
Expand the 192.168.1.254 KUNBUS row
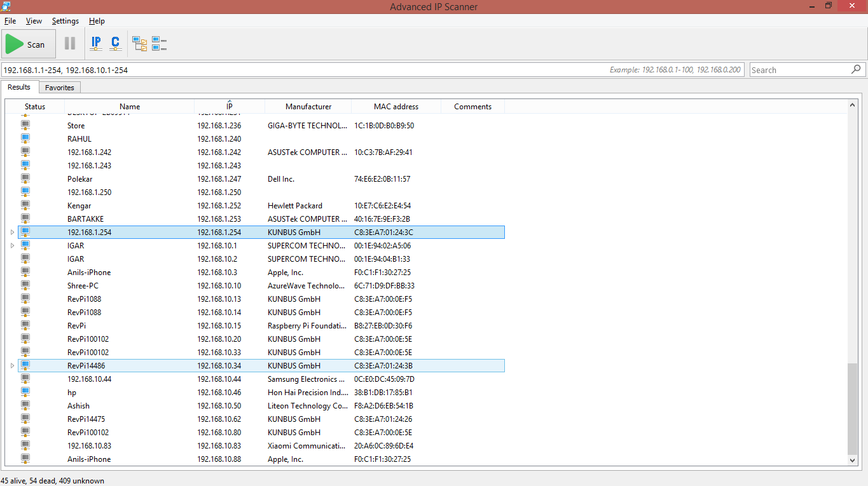[12, 233]
